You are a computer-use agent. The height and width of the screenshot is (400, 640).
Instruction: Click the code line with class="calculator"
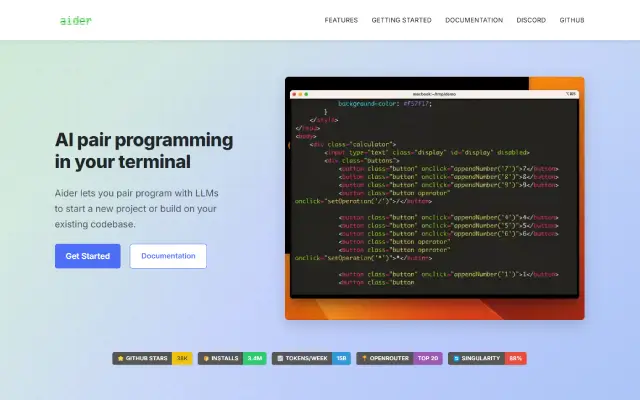point(353,144)
